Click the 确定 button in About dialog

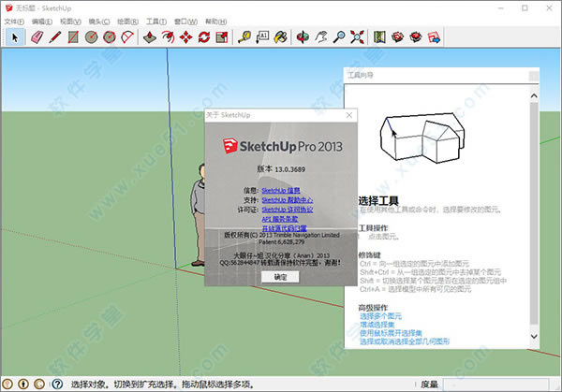click(280, 277)
